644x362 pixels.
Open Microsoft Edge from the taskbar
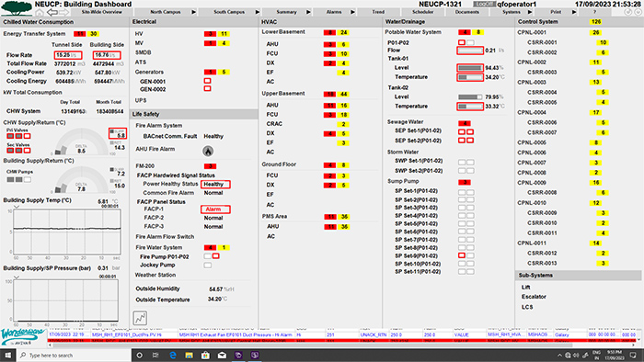[173, 355]
